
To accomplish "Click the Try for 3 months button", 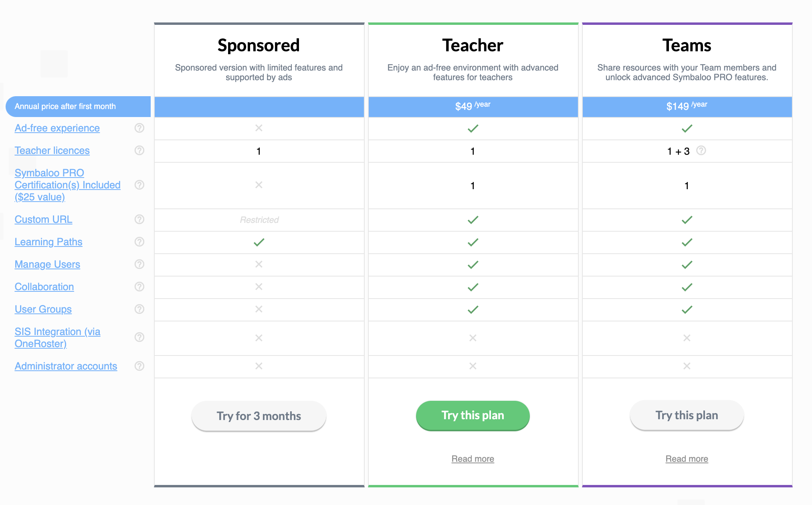I will click(259, 416).
